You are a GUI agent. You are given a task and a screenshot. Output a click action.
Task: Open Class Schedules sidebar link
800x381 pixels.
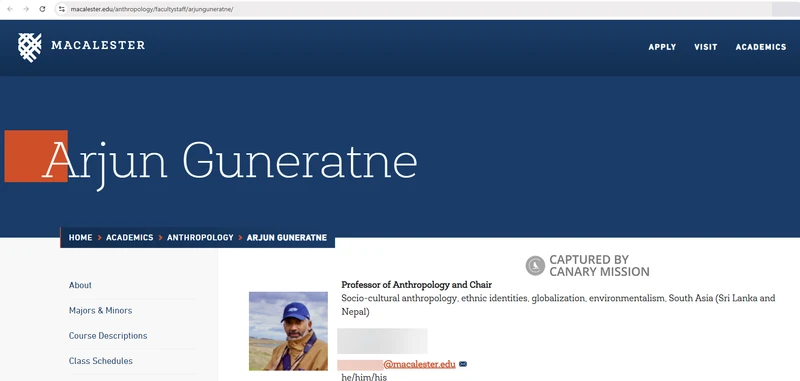(101, 361)
